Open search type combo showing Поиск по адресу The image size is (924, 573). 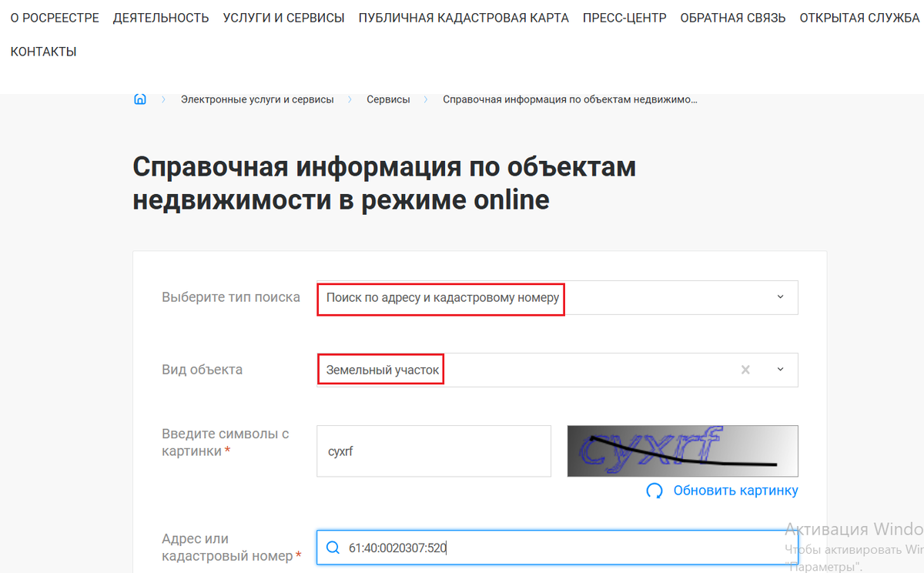(557, 297)
